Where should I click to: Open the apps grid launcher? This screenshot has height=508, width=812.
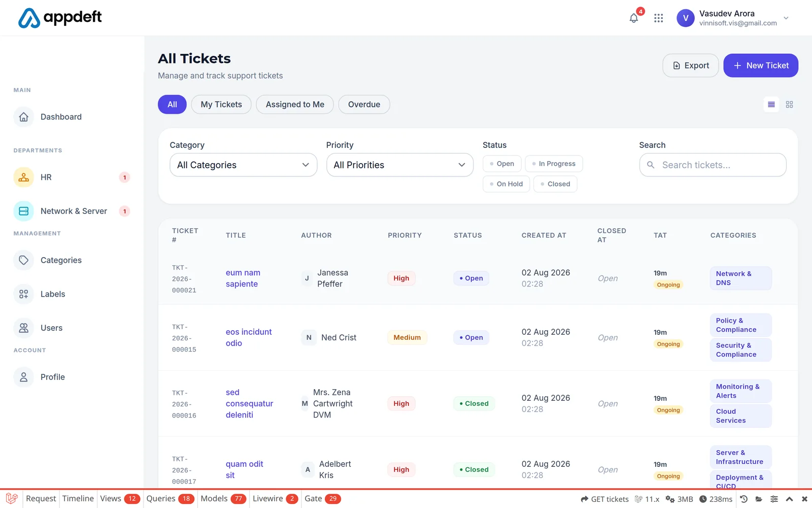(x=659, y=18)
